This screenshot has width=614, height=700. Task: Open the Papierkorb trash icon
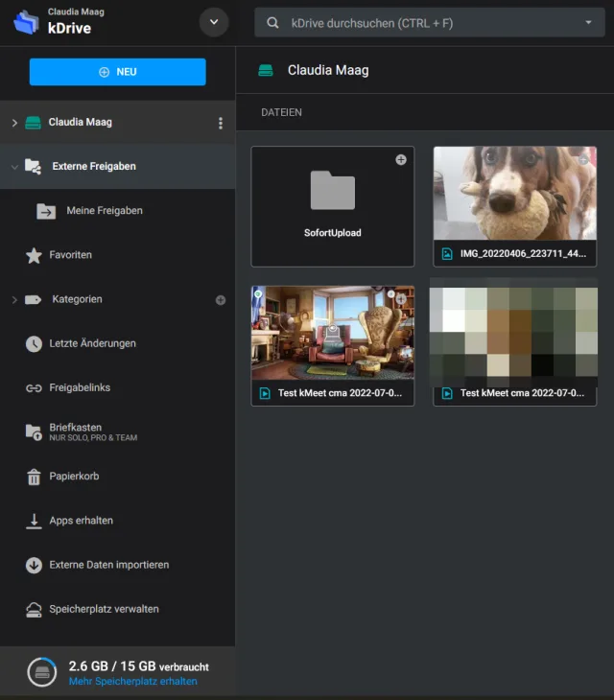34,477
